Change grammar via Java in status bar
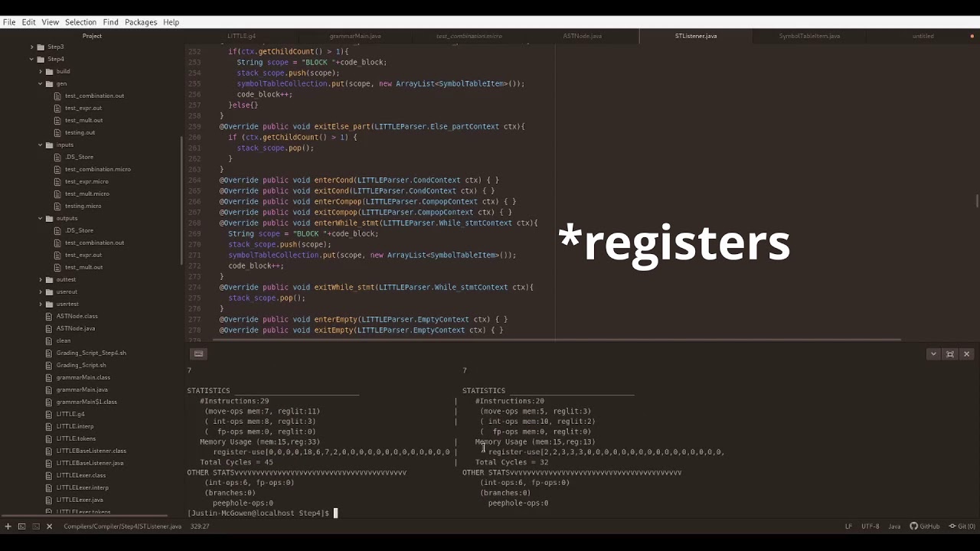980x551 pixels. click(894, 527)
